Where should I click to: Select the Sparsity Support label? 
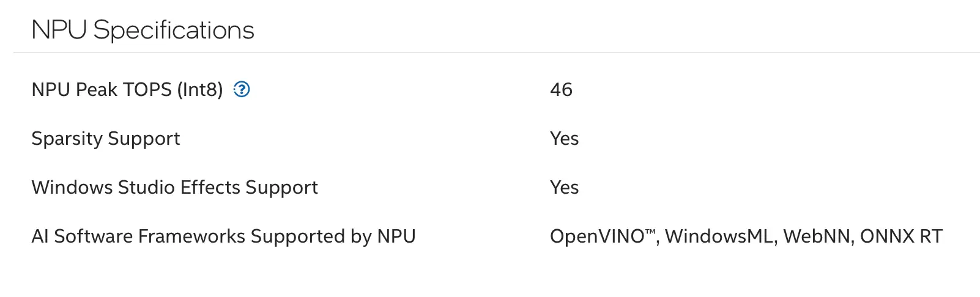[106, 139]
